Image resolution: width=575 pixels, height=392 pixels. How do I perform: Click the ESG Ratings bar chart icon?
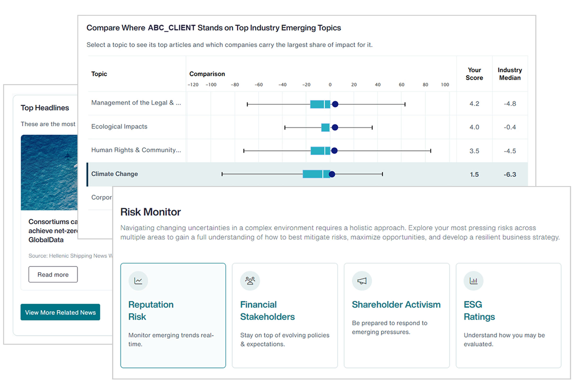tap(473, 281)
